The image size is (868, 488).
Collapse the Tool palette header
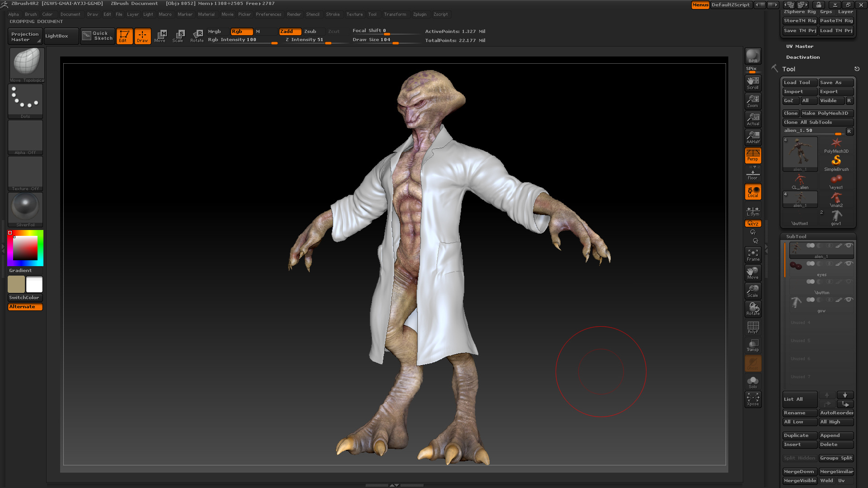[789, 69]
